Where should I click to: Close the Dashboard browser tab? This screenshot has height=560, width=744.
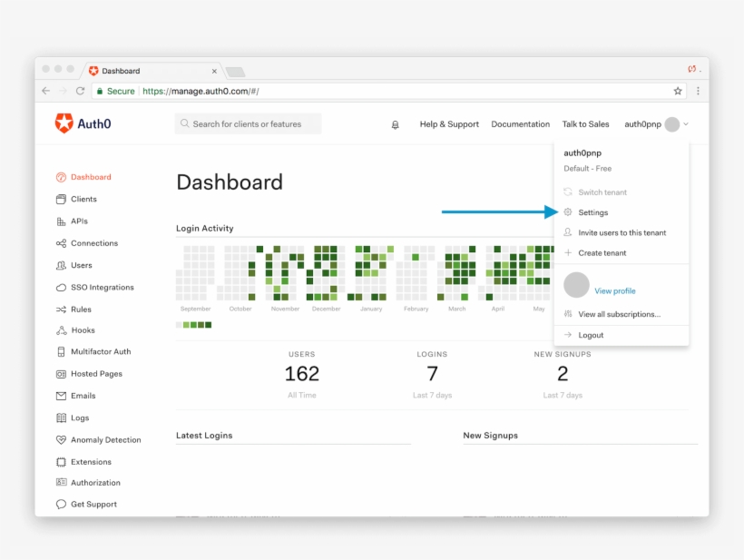click(214, 71)
